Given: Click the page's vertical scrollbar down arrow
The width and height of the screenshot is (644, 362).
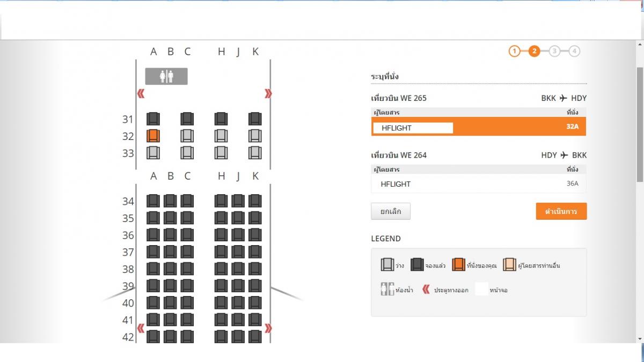Looking at the screenshot, I should (x=639, y=339).
